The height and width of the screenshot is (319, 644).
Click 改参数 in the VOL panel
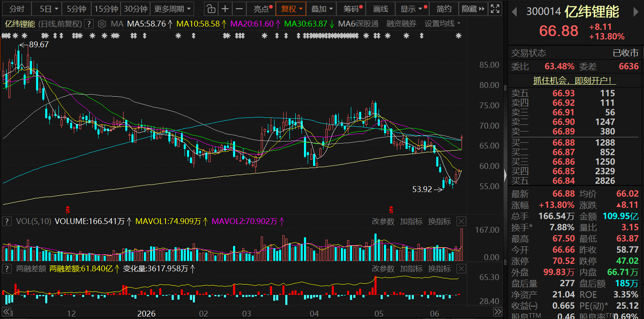[x=383, y=222]
